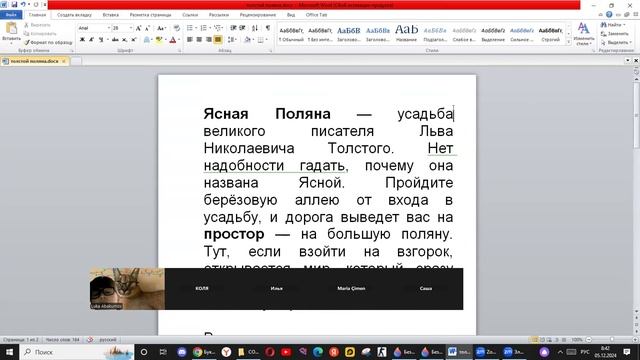Open the Файл (File) tab
Image resolution: width=640 pixels, height=360 pixels.
click(x=11, y=15)
